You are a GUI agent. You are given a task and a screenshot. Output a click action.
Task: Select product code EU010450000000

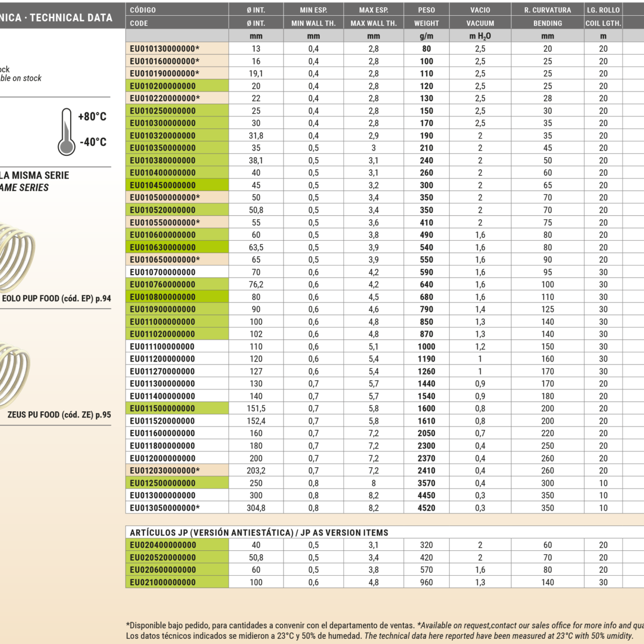tap(163, 185)
